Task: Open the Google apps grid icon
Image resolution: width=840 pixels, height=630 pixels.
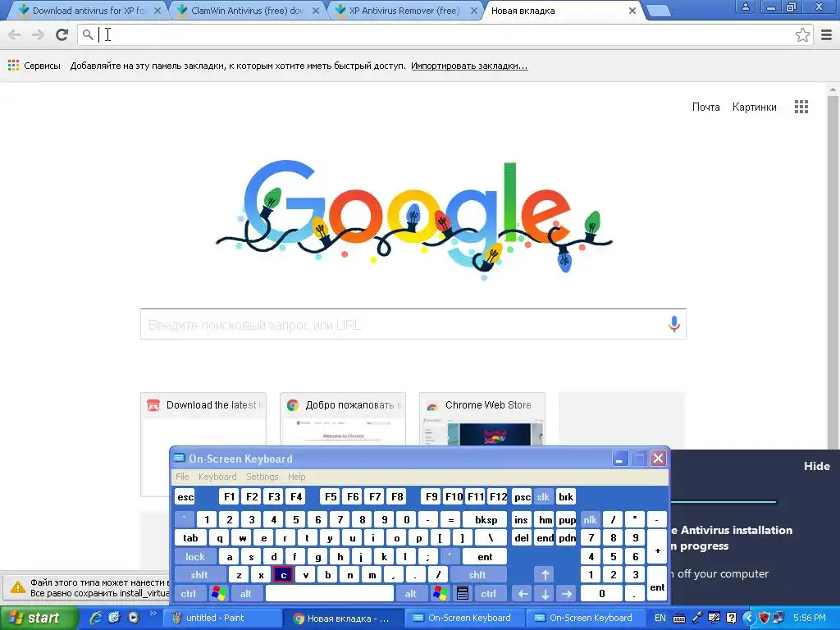Action: (x=801, y=107)
